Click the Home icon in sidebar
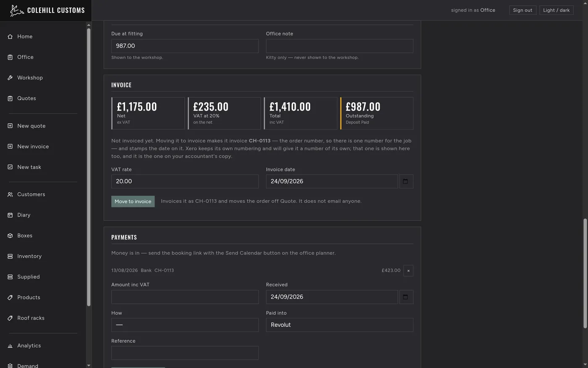 coord(10,37)
